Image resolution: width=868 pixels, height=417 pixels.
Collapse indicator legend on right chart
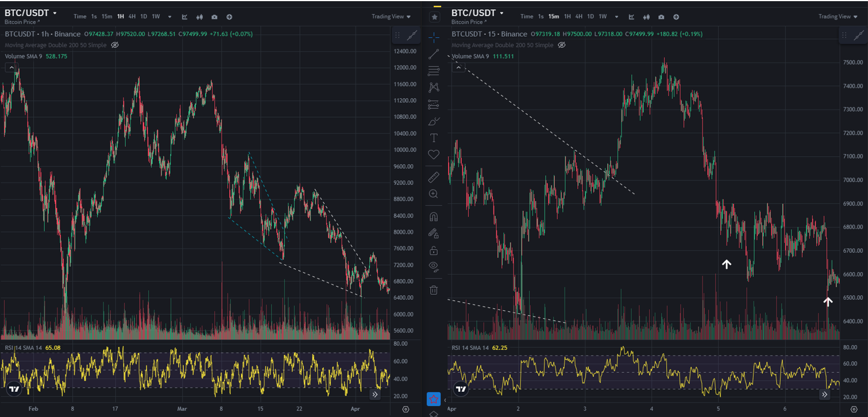point(458,67)
